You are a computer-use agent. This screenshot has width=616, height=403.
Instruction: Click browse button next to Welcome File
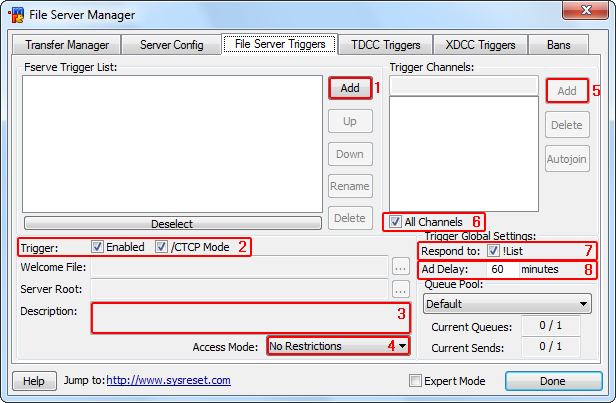point(400,267)
